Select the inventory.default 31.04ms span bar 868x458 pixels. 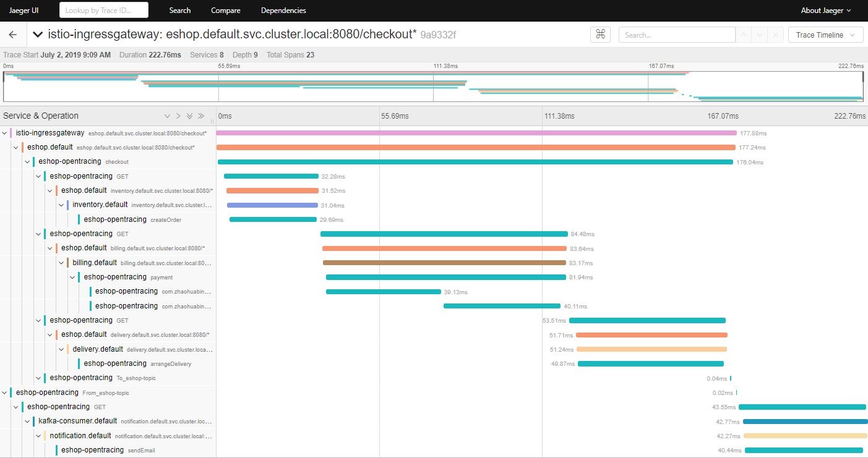point(273,205)
